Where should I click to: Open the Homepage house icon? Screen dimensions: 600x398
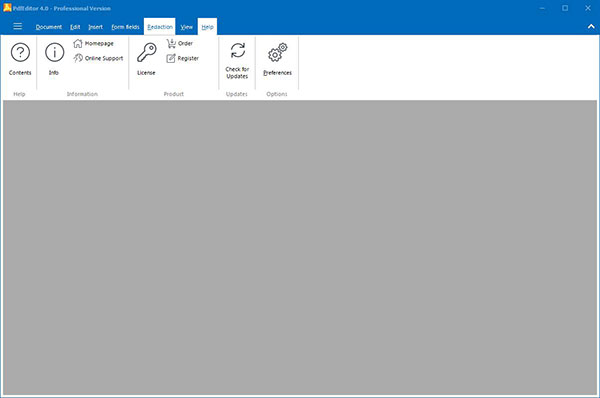coord(78,44)
